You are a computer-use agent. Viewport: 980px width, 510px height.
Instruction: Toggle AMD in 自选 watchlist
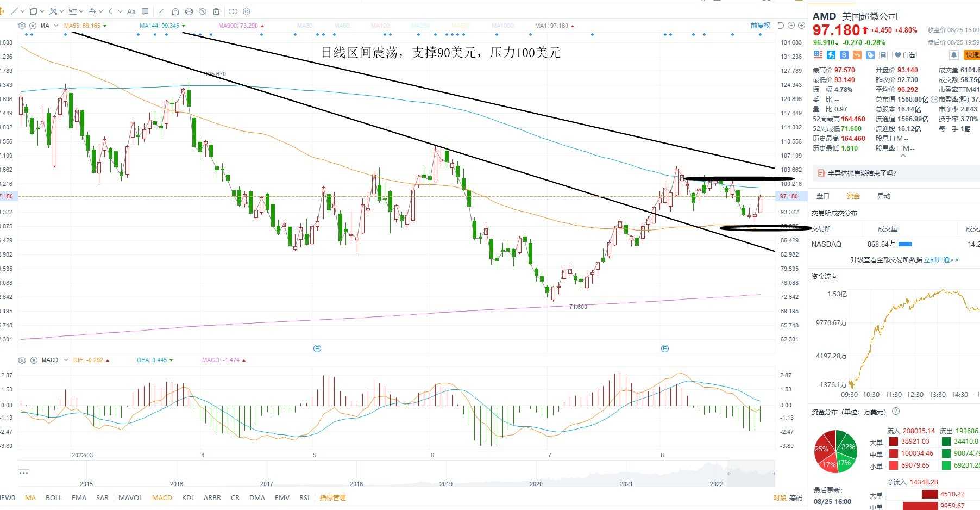(904, 55)
